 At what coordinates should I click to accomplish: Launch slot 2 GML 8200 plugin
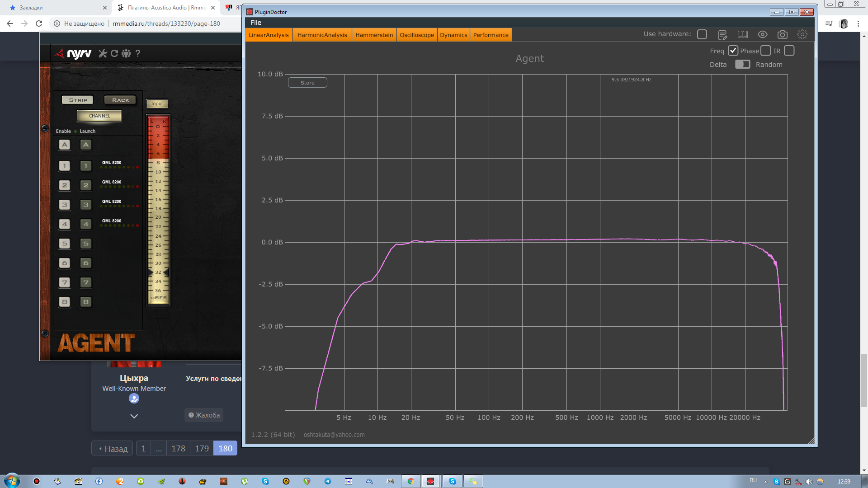point(86,185)
